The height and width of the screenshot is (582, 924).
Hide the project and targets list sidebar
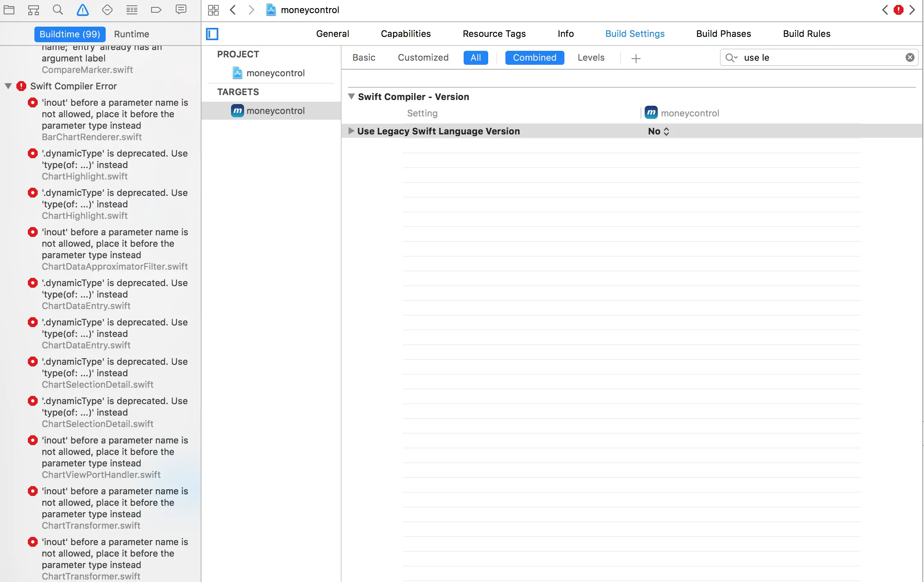tap(212, 34)
